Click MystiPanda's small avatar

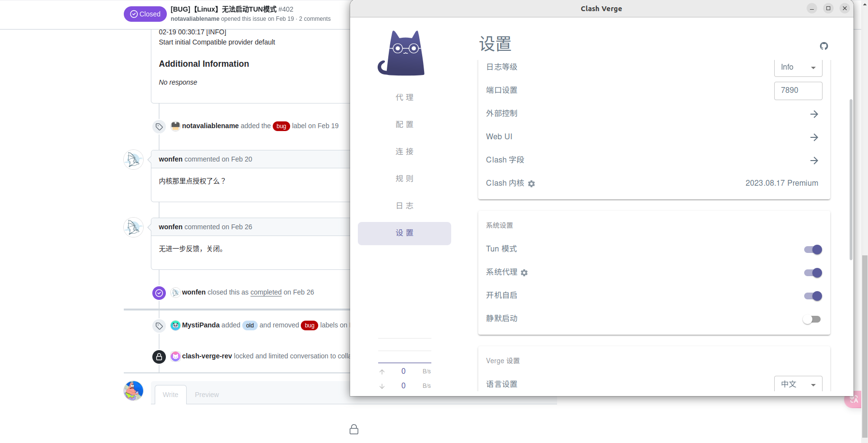point(176,325)
